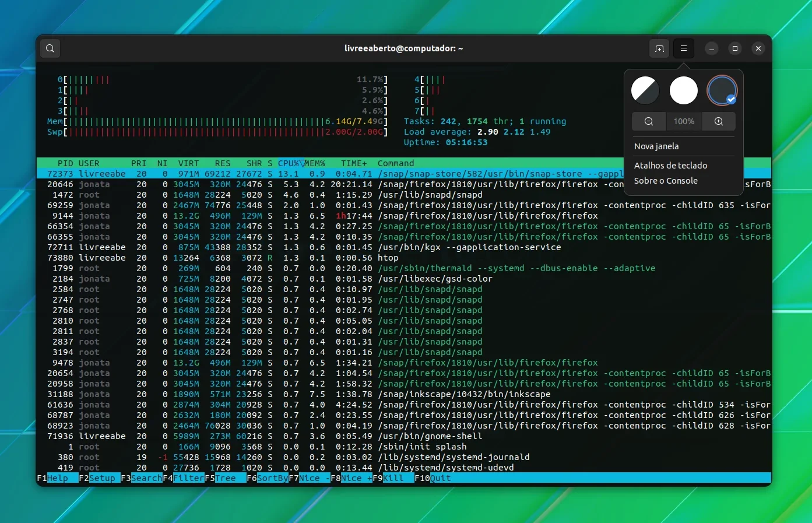Minimize the Console window
The height and width of the screenshot is (523, 812).
click(712, 48)
